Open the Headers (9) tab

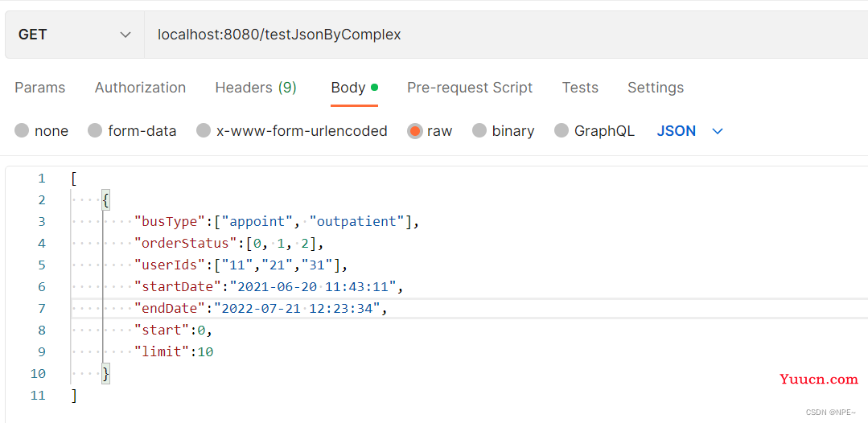[256, 88]
